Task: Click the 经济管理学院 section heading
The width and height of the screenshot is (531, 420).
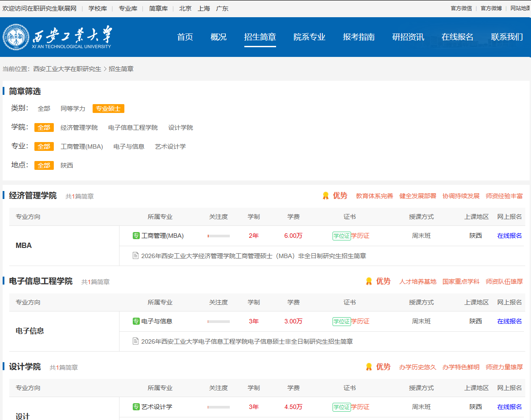Action: coord(33,195)
